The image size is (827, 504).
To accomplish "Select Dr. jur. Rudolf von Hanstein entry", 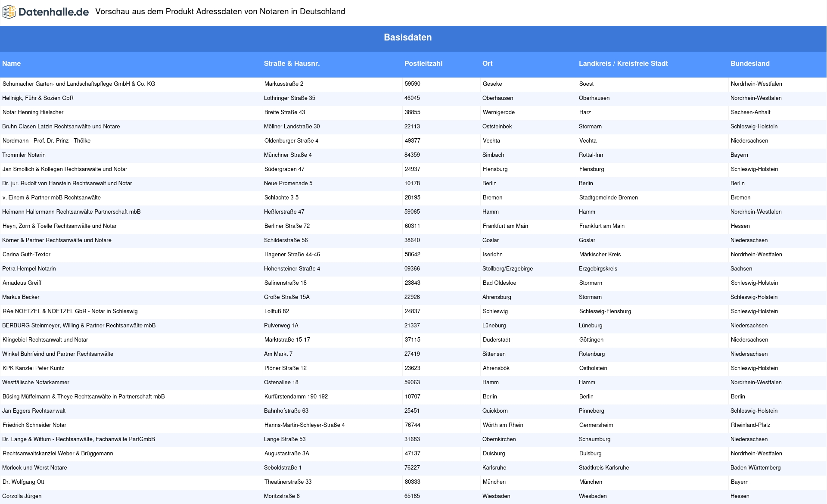I will point(67,184).
